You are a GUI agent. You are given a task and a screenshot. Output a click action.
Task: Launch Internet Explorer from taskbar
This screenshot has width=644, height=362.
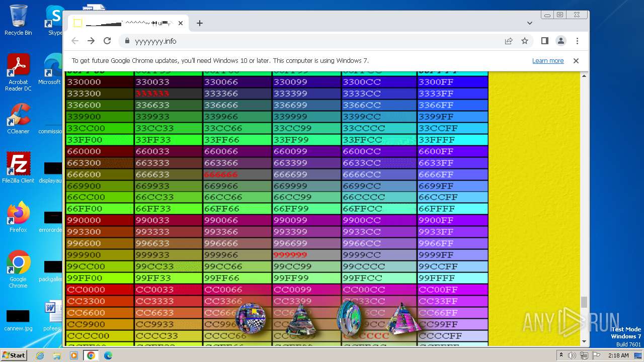click(40, 355)
